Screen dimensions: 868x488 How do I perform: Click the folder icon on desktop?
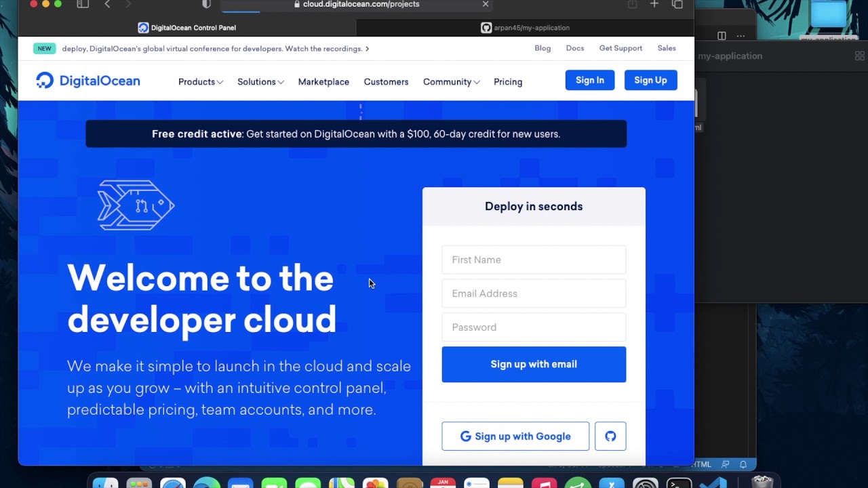[x=829, y=16]
